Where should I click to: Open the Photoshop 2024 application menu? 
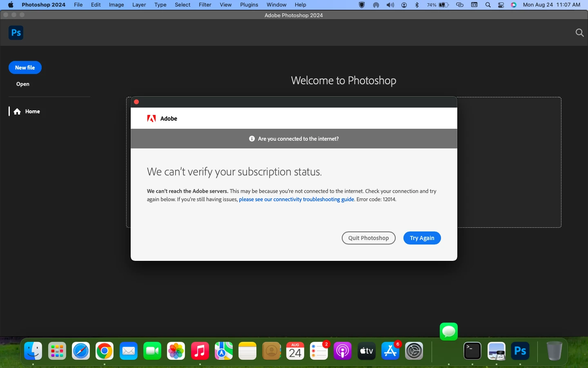click(44, 5)
